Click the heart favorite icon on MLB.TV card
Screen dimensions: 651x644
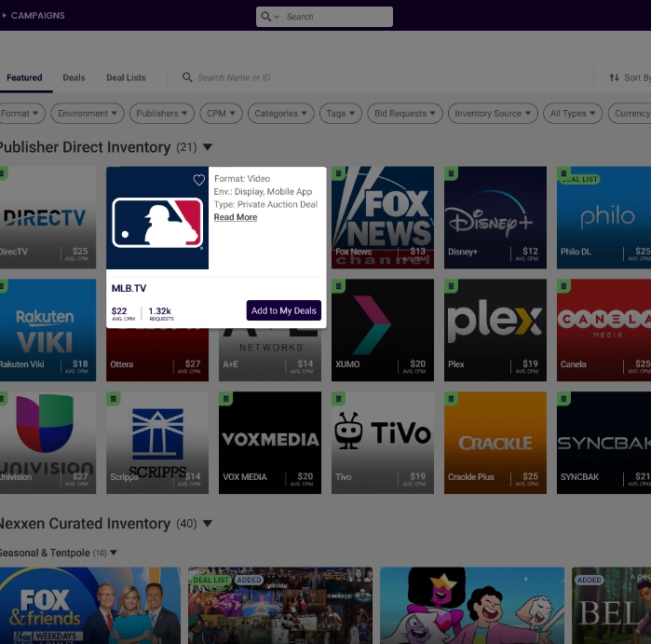click(199, 180)
